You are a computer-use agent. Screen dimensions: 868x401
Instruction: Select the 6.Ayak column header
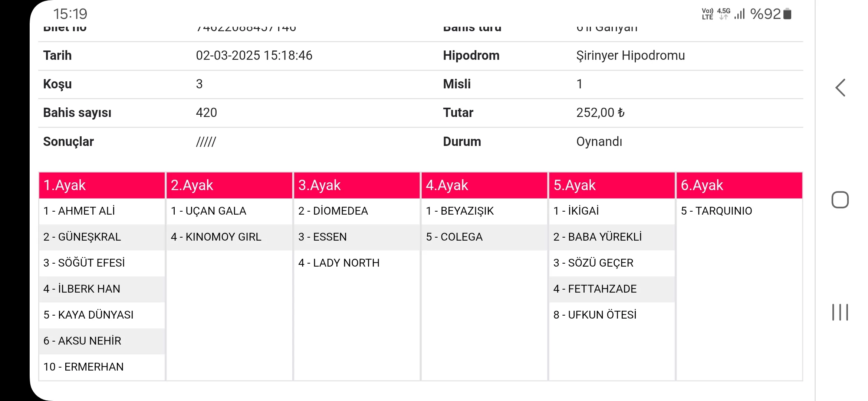pos(739,185)
